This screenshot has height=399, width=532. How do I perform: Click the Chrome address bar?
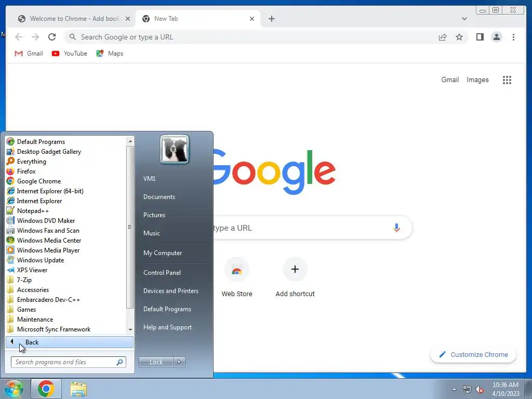click(251, 37)
